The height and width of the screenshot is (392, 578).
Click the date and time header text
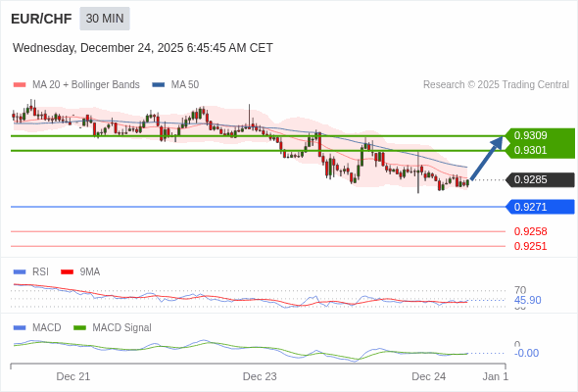click(143, 48)
